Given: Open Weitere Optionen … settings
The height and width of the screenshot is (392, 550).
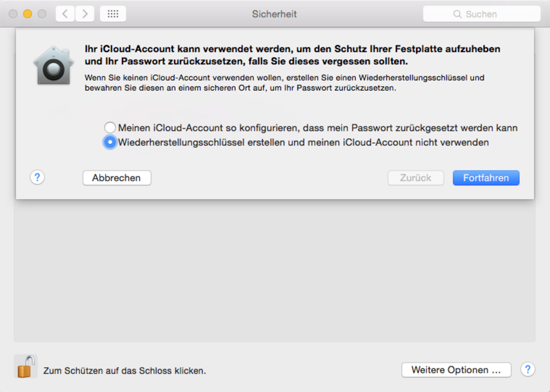Looking at the screenshot, I should click(456, 370).
